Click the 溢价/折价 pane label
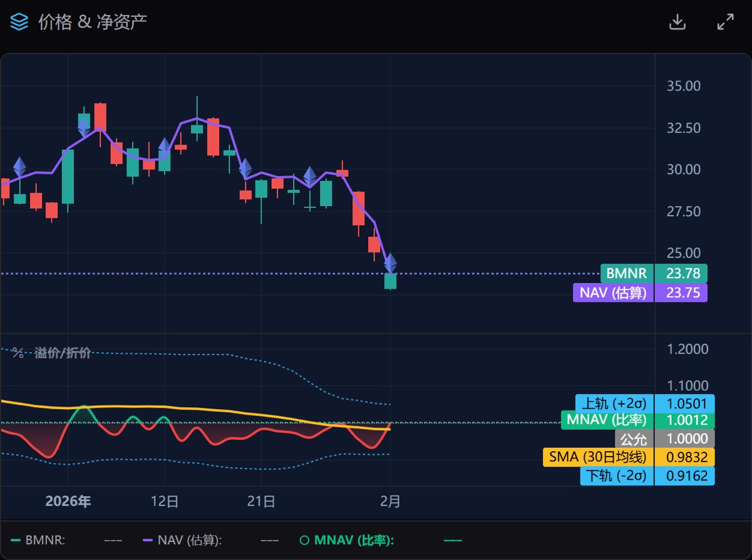Viewport: 752px width, 560px height. pyautogui.click(x=63, y=353)
